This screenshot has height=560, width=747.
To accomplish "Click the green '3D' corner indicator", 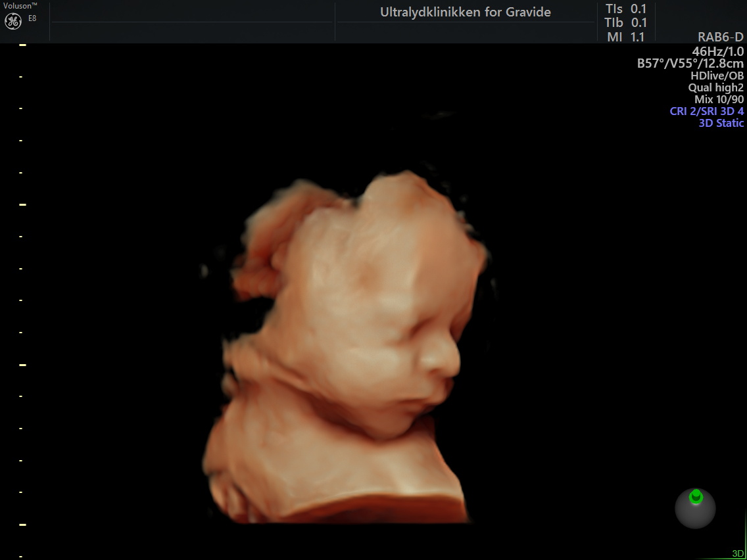I will click(738, 553).
